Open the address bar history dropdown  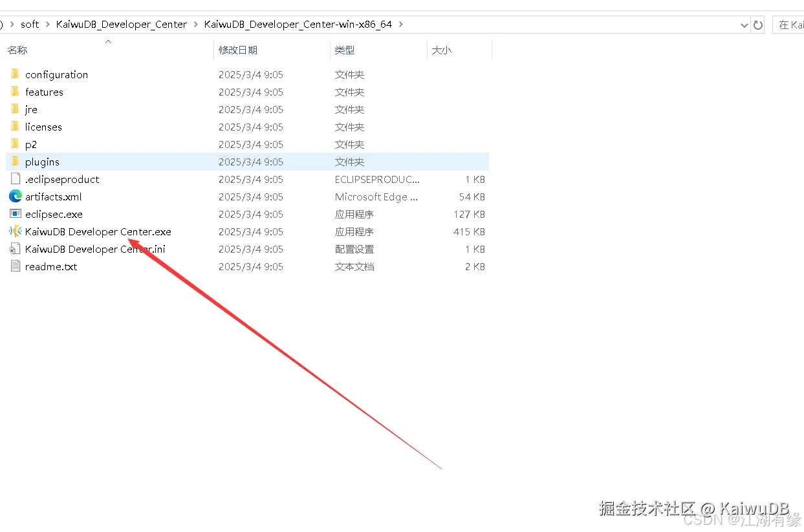pos(744,25)
